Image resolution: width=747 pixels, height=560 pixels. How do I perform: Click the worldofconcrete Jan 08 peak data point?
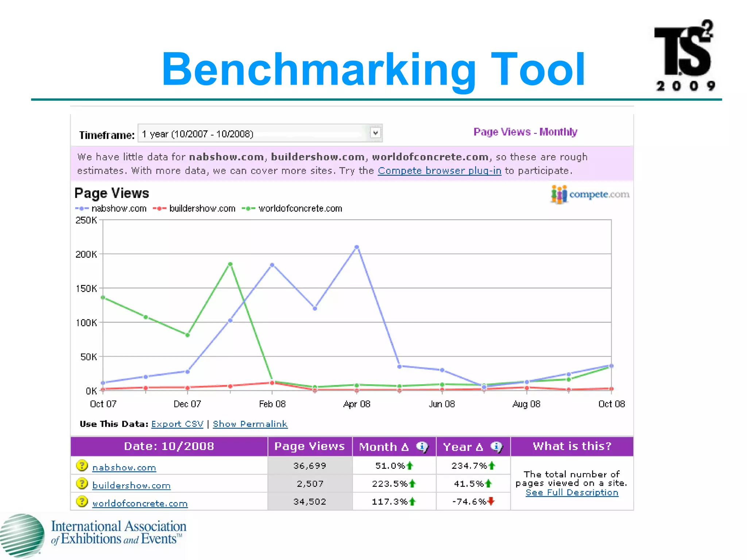tap(230, 264)
